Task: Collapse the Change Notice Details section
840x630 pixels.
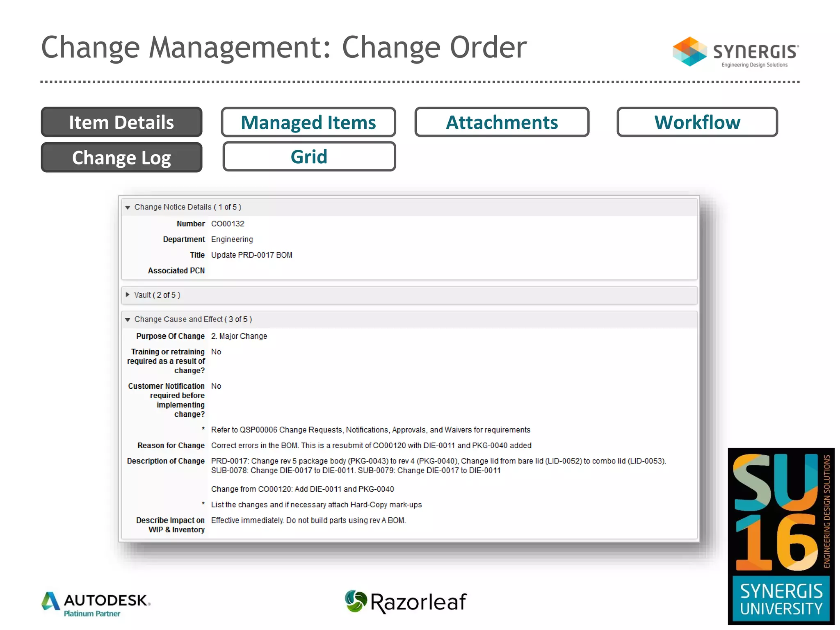Action: 128,208
